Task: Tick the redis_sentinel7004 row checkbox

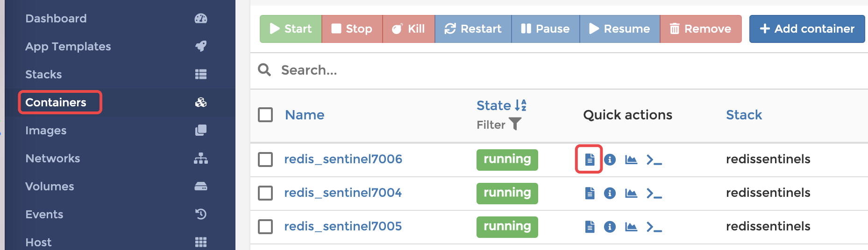Action: pos(265,193)
